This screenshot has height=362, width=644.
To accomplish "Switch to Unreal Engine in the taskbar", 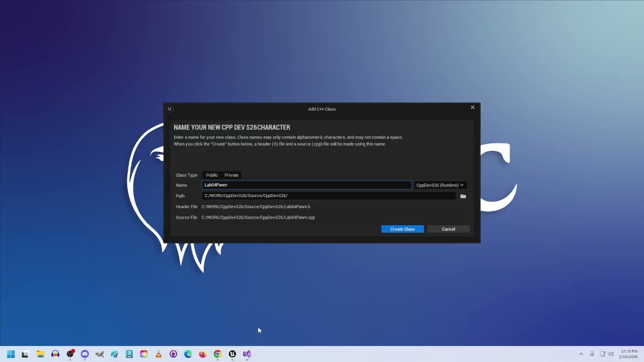I will click(232, 354).
